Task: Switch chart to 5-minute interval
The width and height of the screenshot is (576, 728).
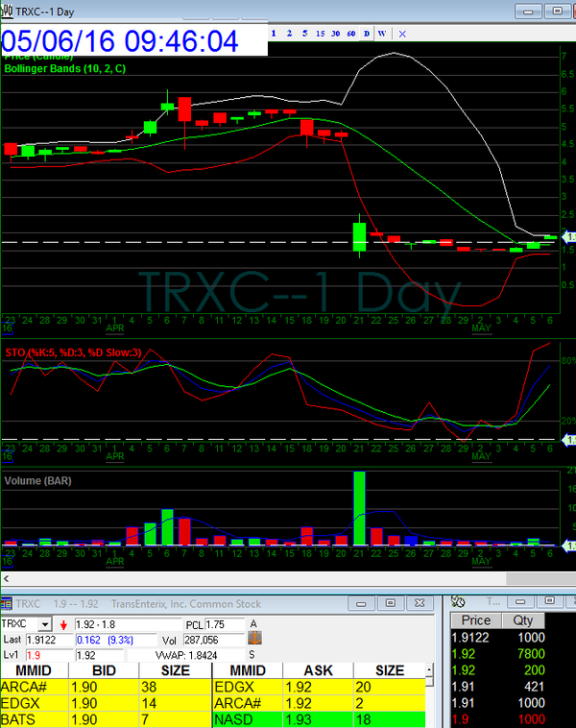Action: point(304,33)
